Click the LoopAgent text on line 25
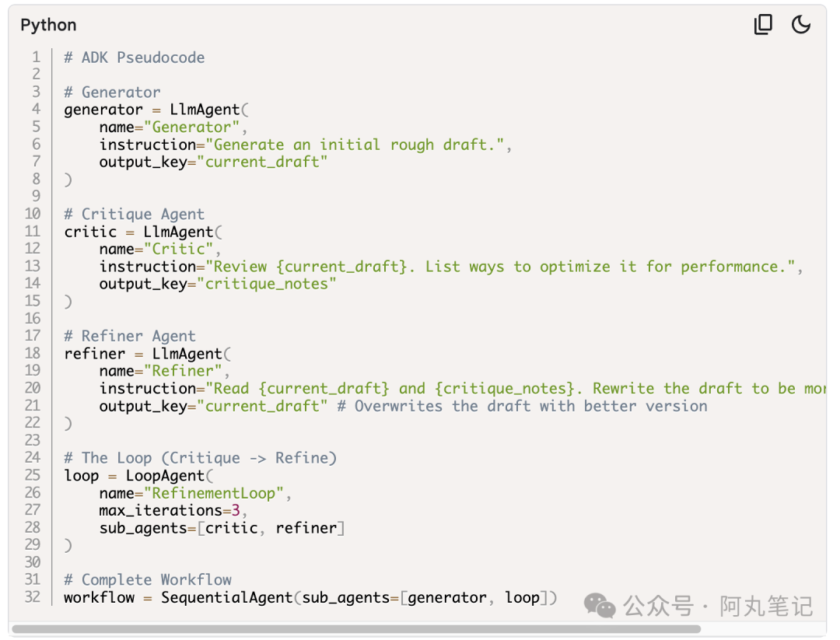This screenshot has width=840, height=640. (x=165, y=476)
